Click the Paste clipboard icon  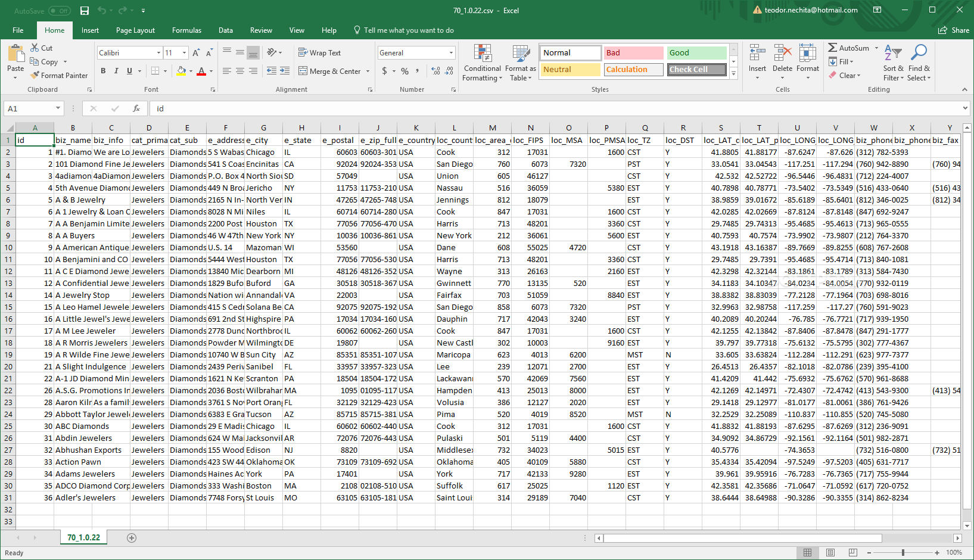click(16, 54)
